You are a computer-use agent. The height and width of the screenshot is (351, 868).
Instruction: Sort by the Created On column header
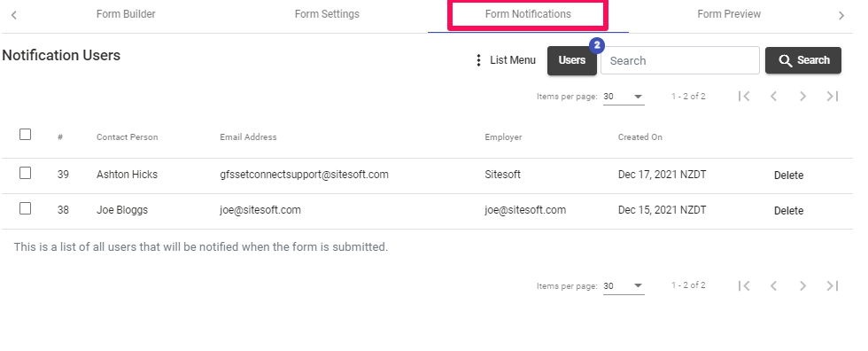pos(639,137)
